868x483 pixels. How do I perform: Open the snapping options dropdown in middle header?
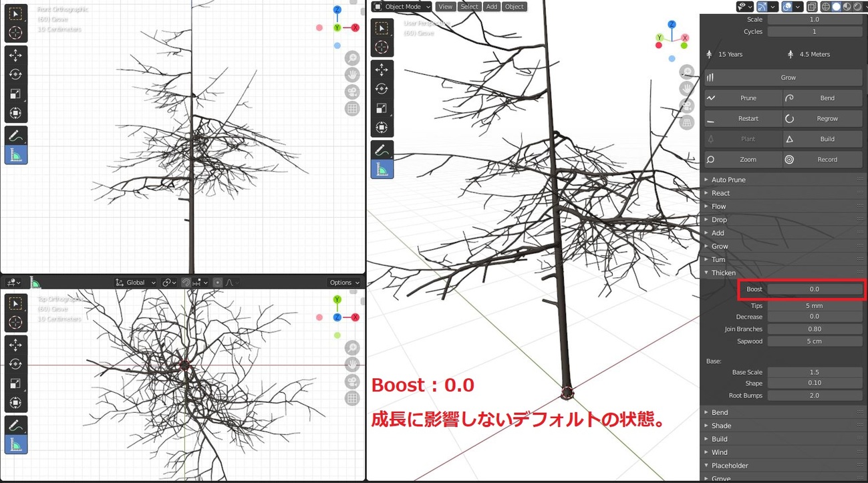tap(201, 283)
